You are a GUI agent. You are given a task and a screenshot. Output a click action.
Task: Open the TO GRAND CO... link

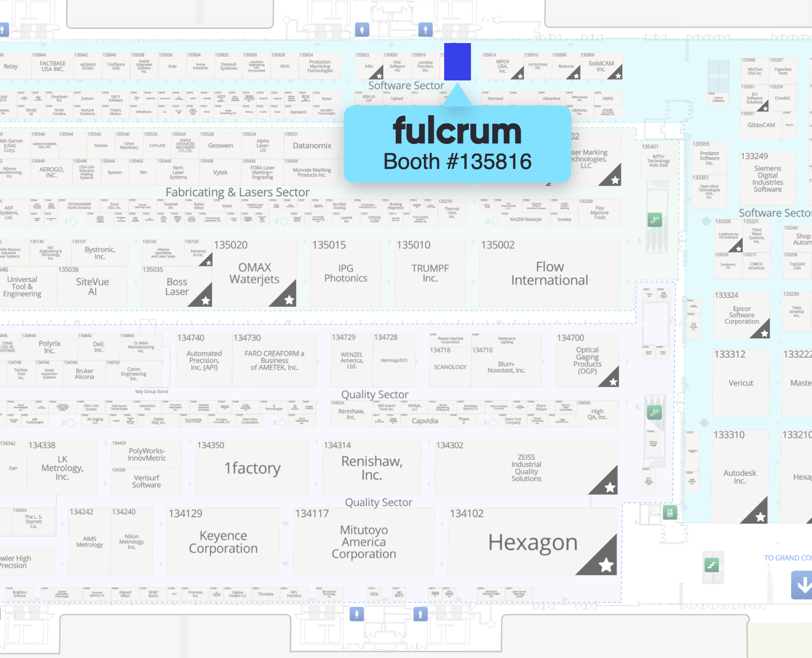pos(788,558)
